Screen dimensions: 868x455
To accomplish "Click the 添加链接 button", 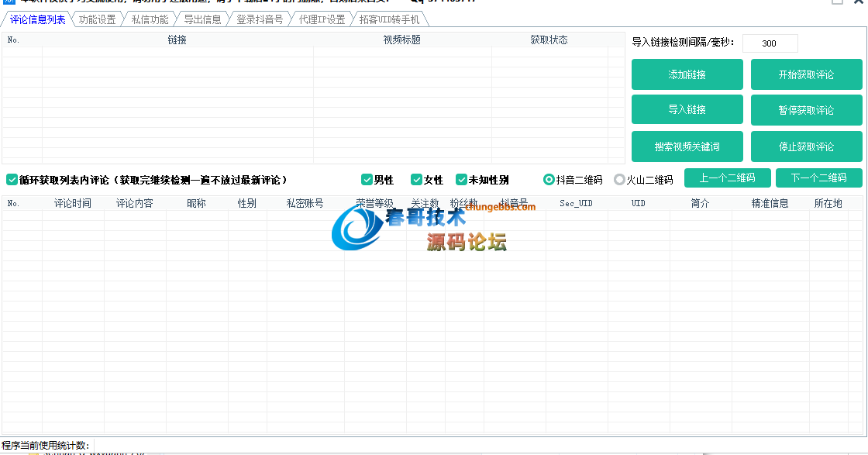I will 687,75.
